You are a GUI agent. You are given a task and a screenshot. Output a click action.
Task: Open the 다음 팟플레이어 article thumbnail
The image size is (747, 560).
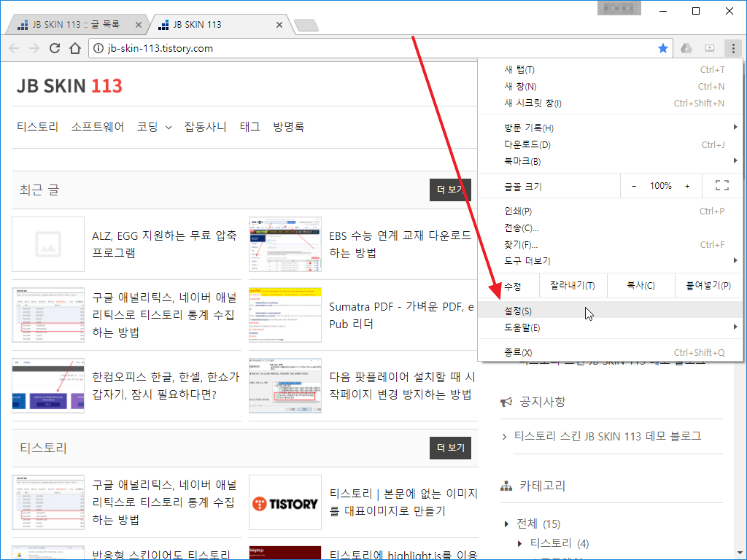click(x=285, y=386)
